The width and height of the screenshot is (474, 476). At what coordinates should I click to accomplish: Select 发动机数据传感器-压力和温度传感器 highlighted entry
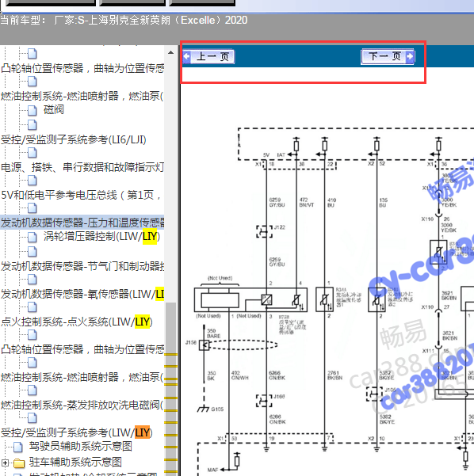click(x=82, y=223)
